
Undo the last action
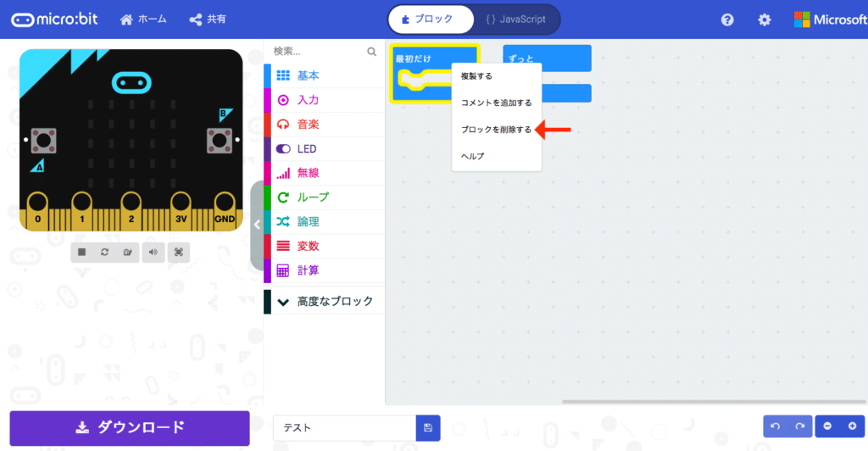[x=776, y=426]
